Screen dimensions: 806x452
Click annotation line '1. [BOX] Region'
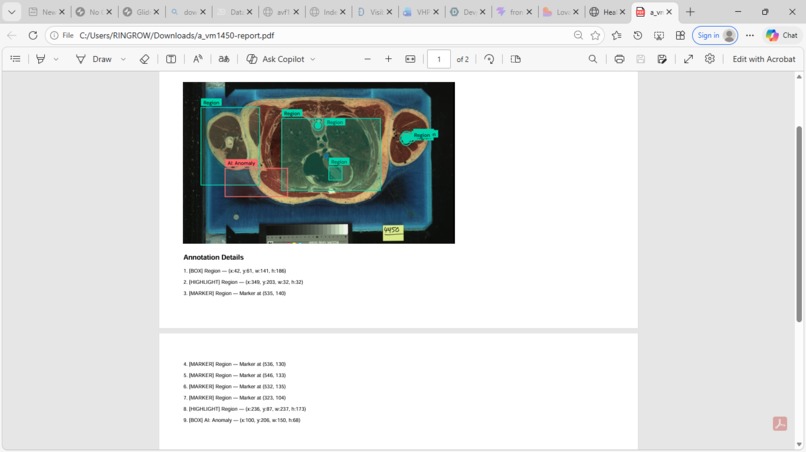[235, 270]
